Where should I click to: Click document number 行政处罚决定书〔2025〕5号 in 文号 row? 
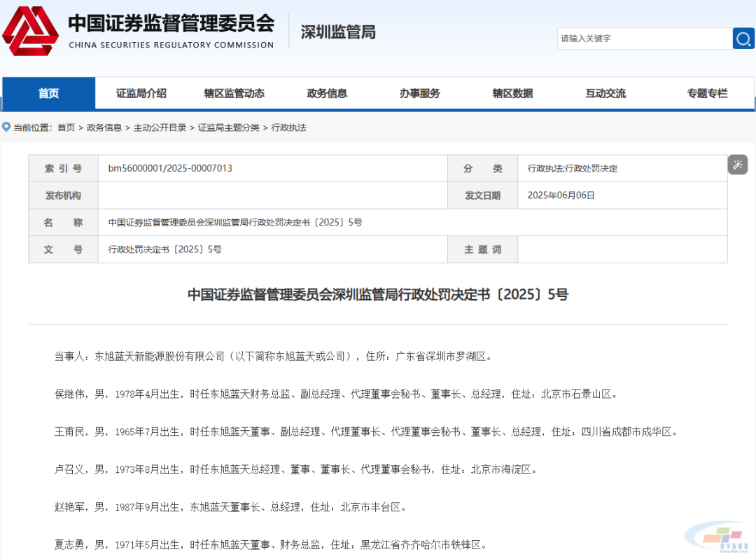[x=165, y=249]
